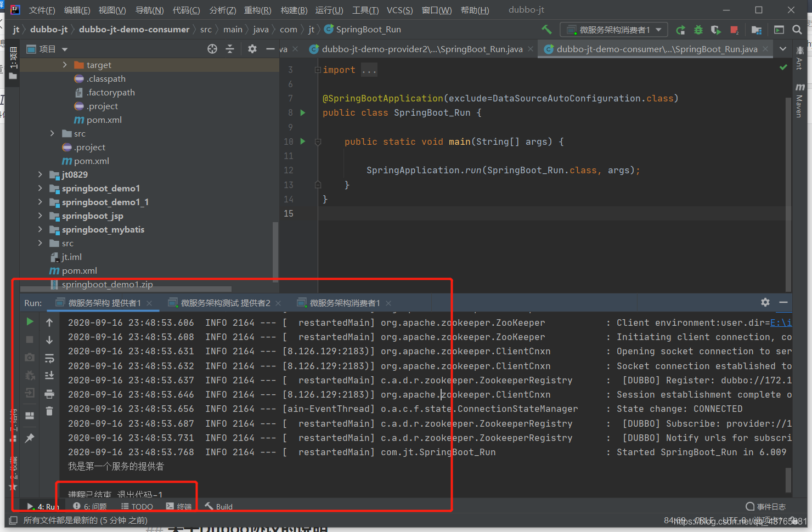Click the project tree horizontal scrollbar
Image resolution: width=812 pixels, height=532 pixels.
point(126,289)
